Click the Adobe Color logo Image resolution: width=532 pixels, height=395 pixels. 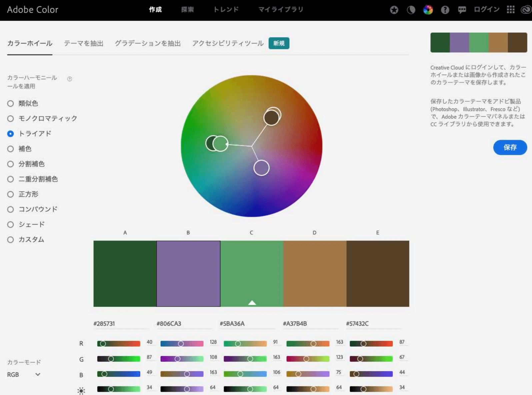33,10
